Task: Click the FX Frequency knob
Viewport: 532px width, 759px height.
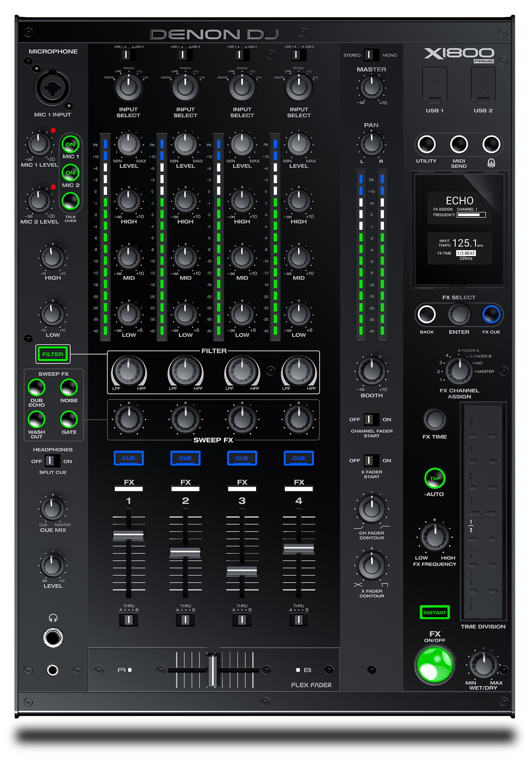Action: pyautogui.click(x=435, y=537)
